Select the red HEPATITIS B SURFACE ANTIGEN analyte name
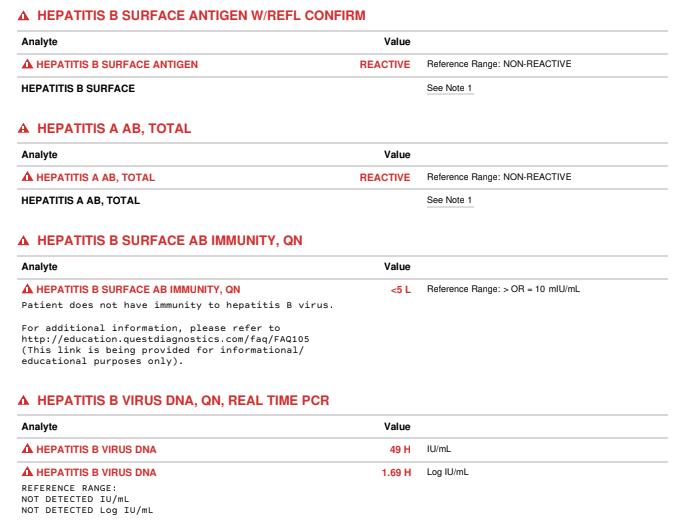The image size is (687, 530). click(117, 64)
